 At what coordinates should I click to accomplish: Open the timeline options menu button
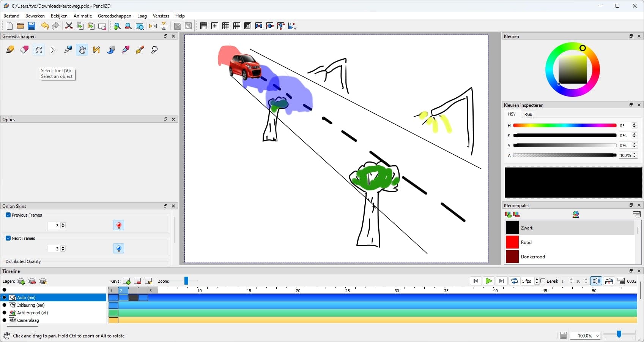coord(621,281)
